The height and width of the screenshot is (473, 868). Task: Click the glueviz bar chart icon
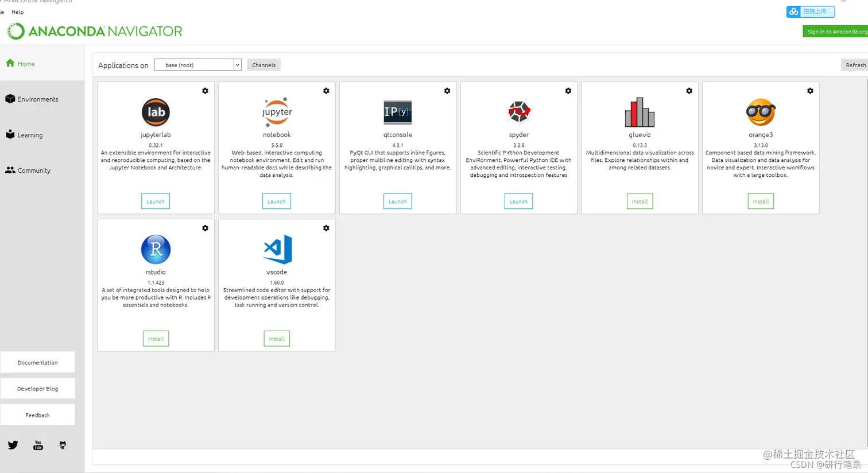tap(640, 112)
